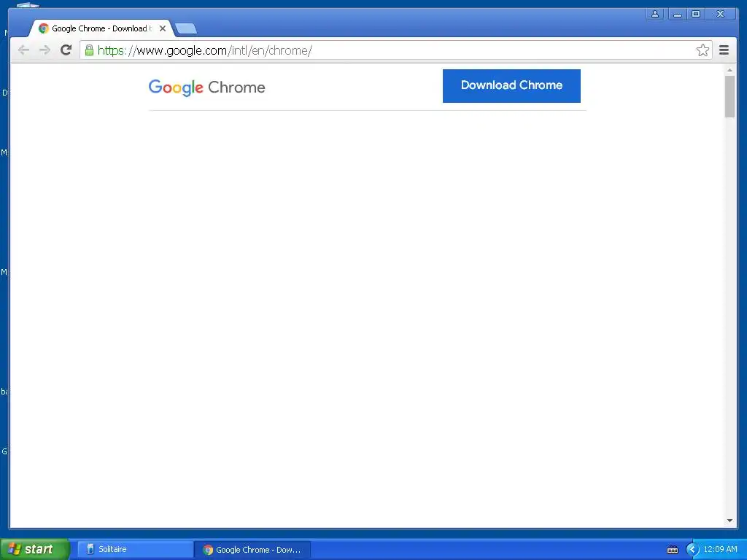747x560 pixels.
Task: Close the Chrome window
Action: click(720, 14)
